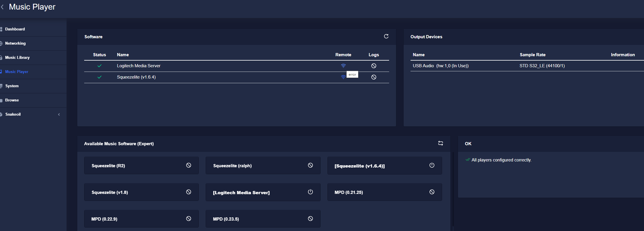Click the STD S32_LE (44100/1) sample rate

542,66
